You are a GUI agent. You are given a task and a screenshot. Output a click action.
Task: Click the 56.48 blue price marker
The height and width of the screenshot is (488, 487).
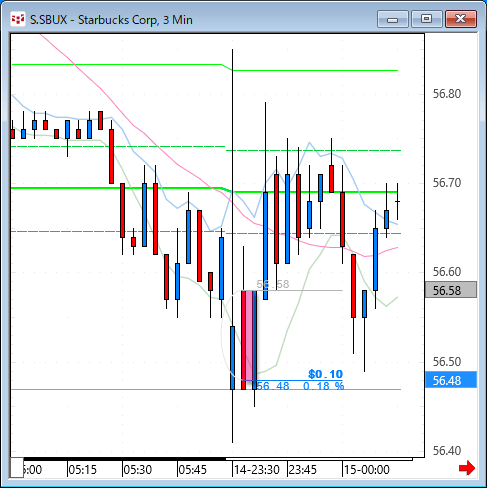click(x=451, y=380)
